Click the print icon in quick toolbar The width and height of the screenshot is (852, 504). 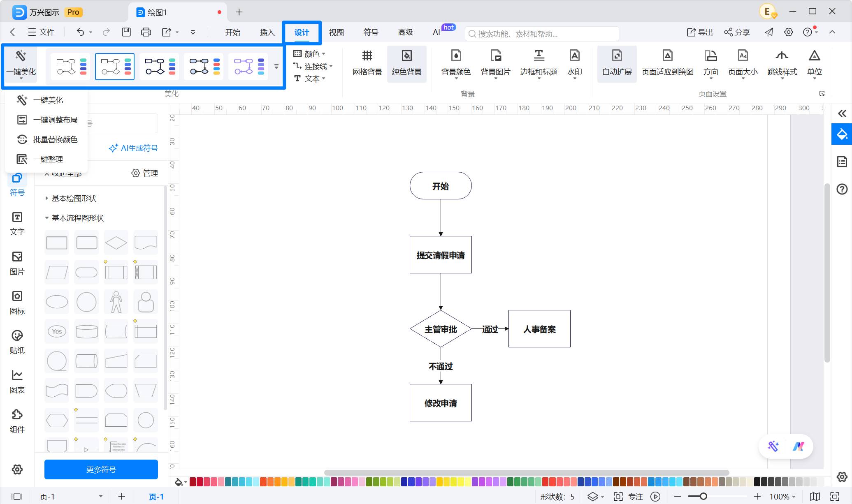(x=146, y=32)
